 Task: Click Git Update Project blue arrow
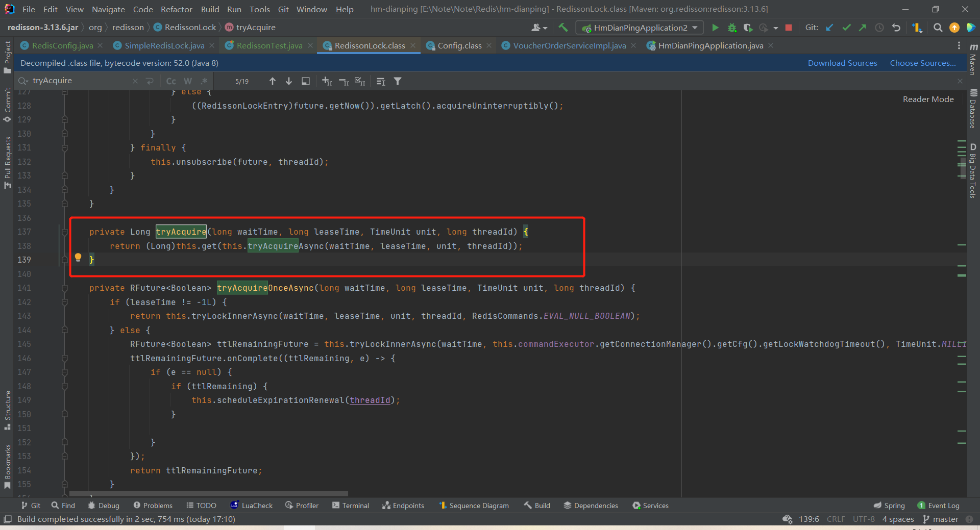point(829,28)
